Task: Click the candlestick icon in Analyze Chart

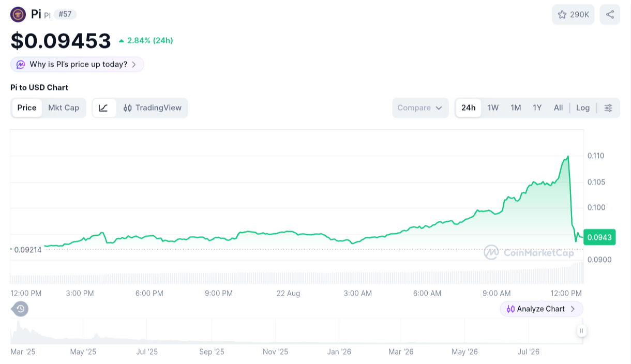Action: [510, 309]
